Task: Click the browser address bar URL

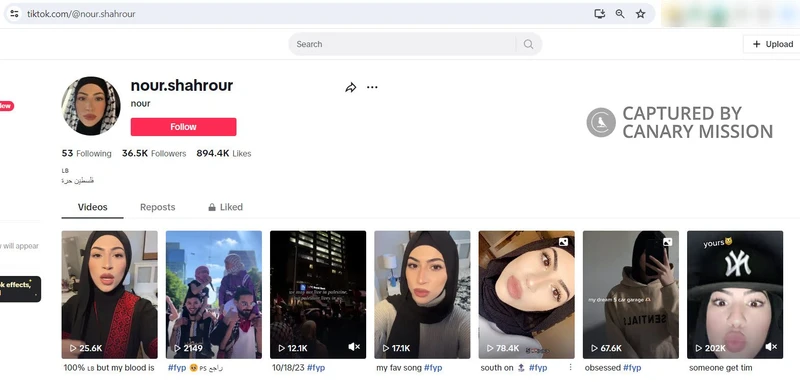Action: pyautogui.click(x=81, y=14)
